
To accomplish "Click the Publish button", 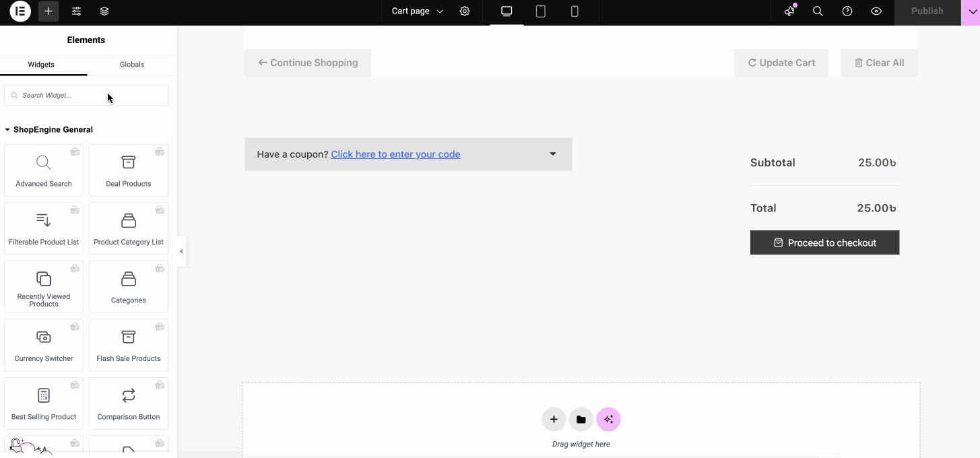I will point(927,12).
